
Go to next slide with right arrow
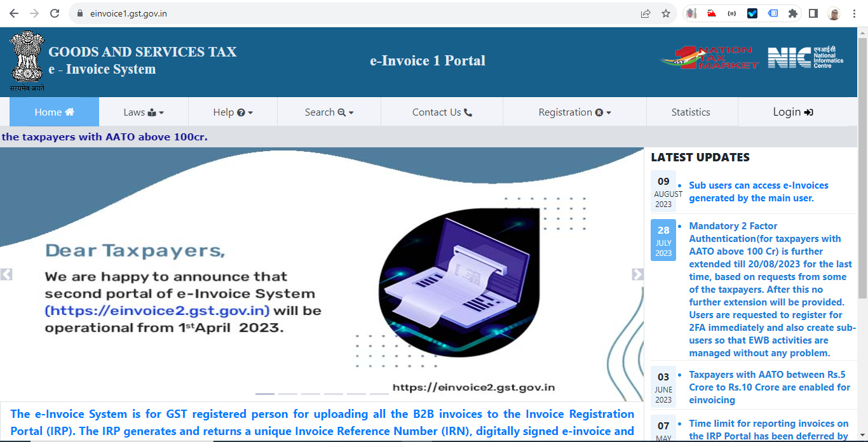[x=637, y=274]
